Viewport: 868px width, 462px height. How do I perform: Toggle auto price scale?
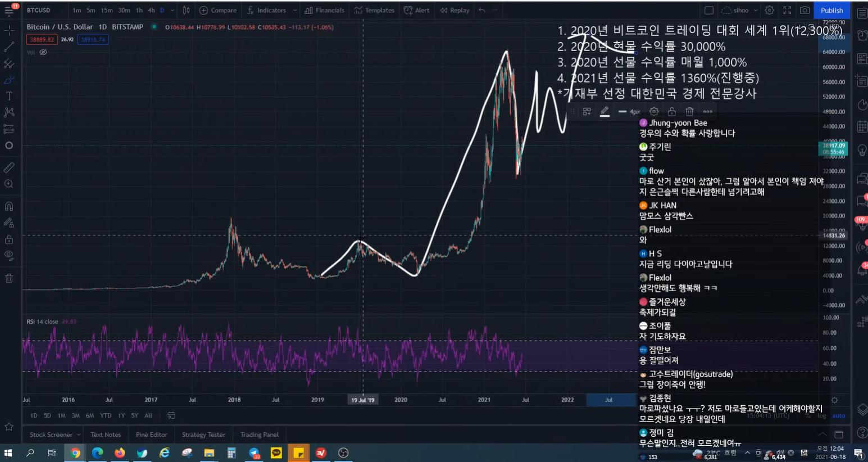[839, 415]
